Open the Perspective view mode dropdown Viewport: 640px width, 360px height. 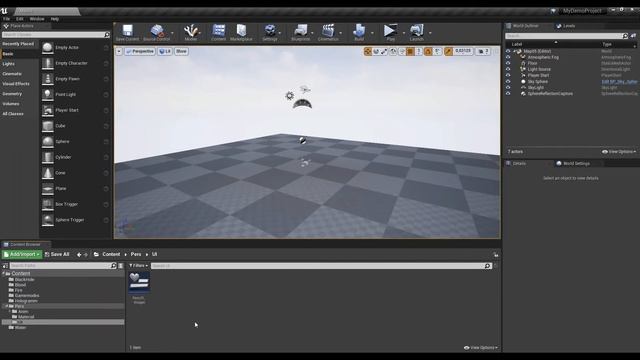140,51
